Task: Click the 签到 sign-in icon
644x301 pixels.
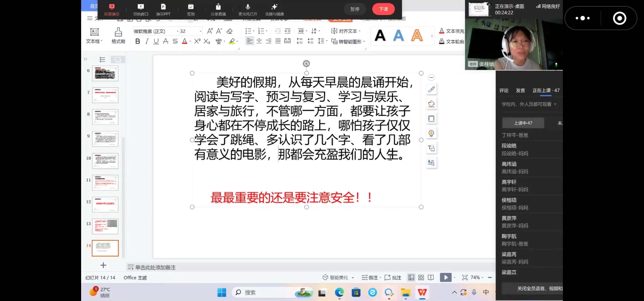Action: 191,9
